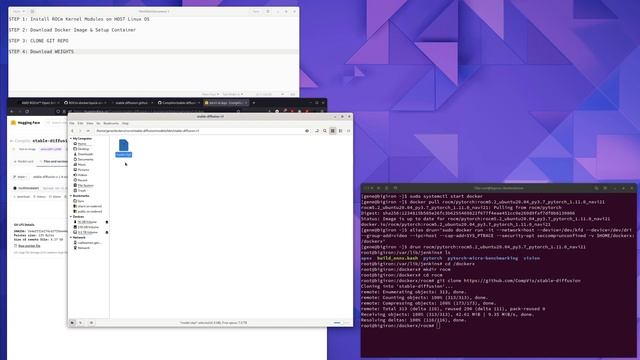640x360 pixels.
Task: Switch to the CompVis/stable-diffusion GitHub tab
Action: pyautogui.click(x=178, y=103)
